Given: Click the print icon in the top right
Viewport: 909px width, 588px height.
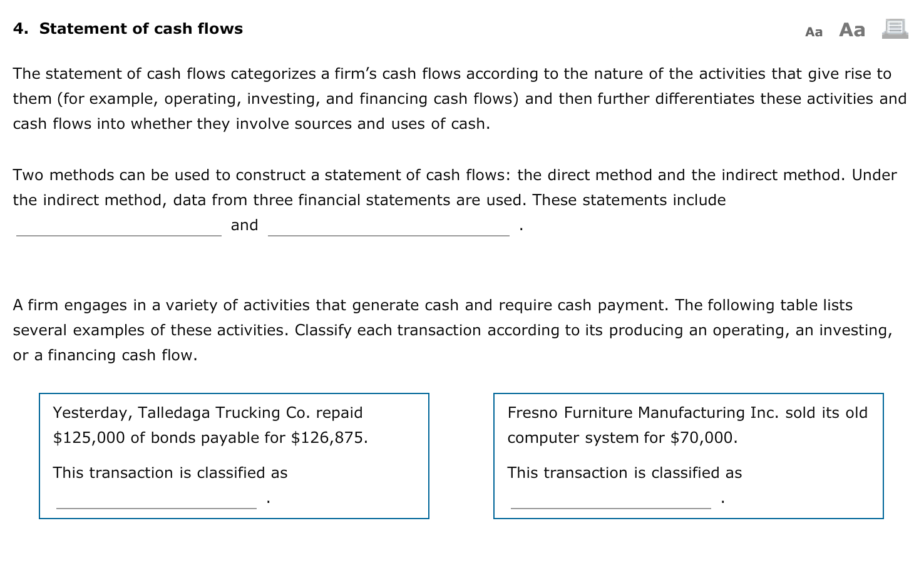Looking at the screenshot, I should [894, 29].
